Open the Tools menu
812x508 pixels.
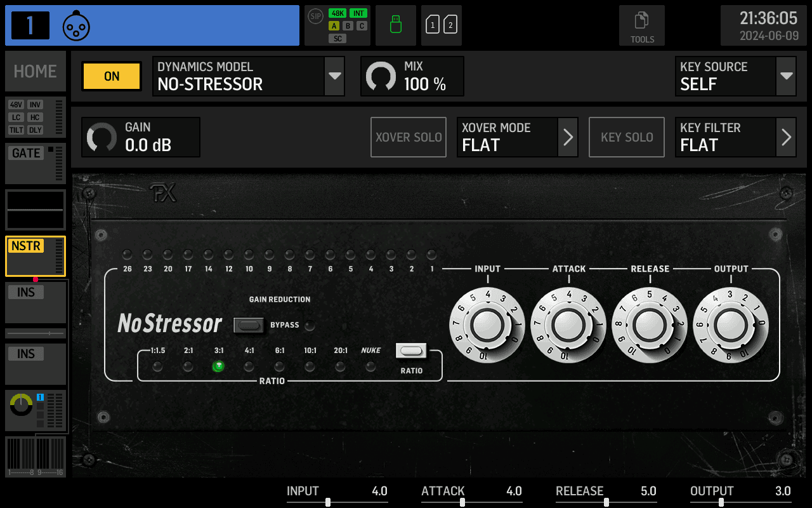[x=642, y=25]
